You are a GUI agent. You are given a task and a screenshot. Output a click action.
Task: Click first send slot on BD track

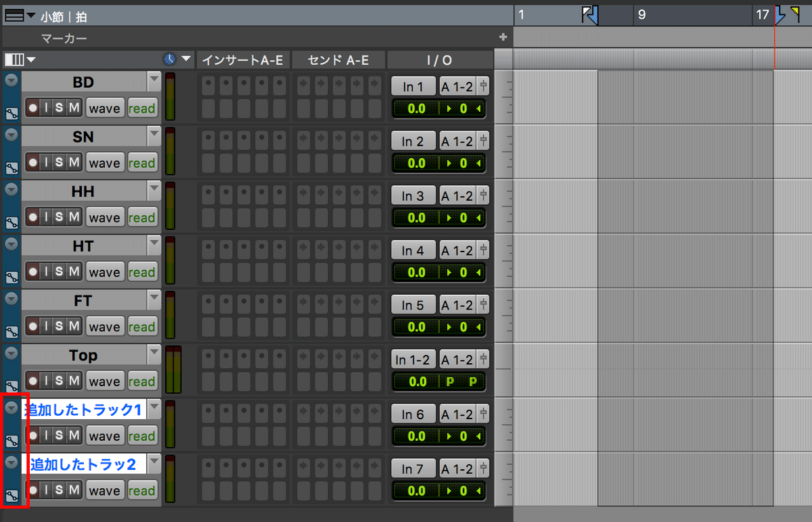[x=304, y=86]
